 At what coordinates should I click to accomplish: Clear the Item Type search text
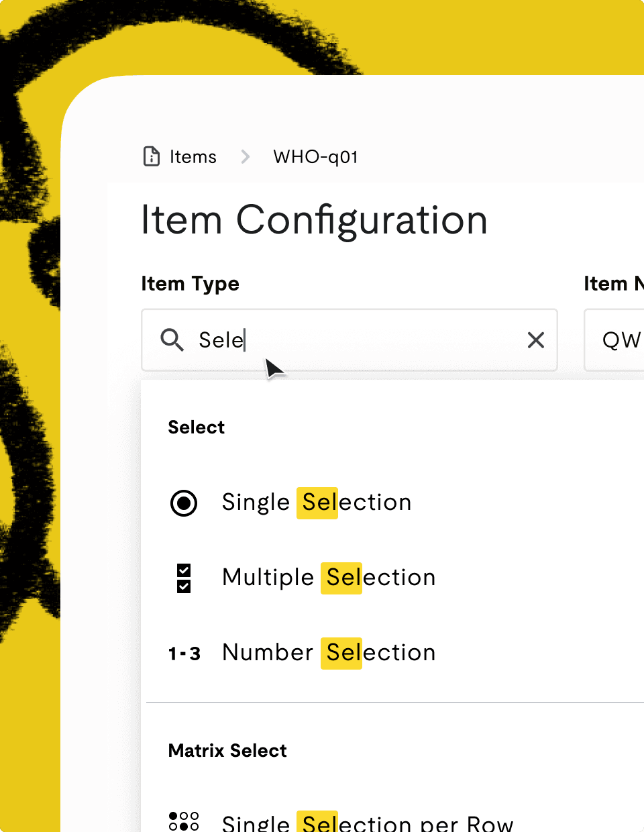tap(536, 340)
